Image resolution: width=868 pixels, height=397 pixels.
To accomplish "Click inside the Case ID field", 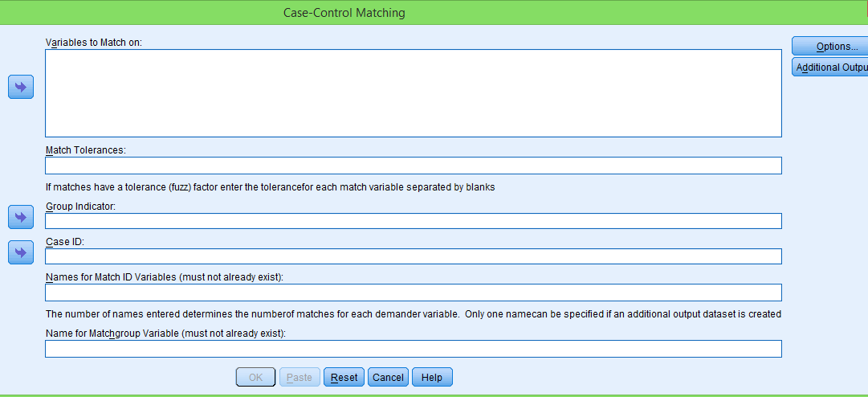I will (x=413, y=256).
